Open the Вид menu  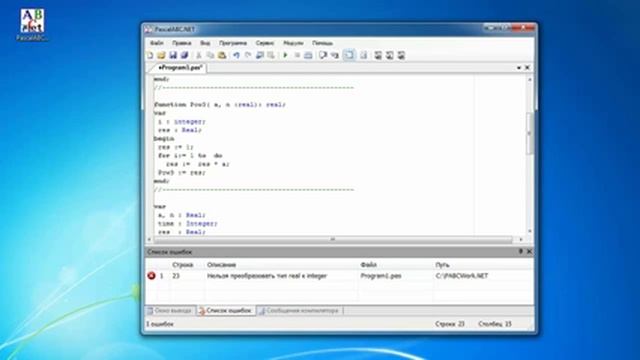[205, 43]
